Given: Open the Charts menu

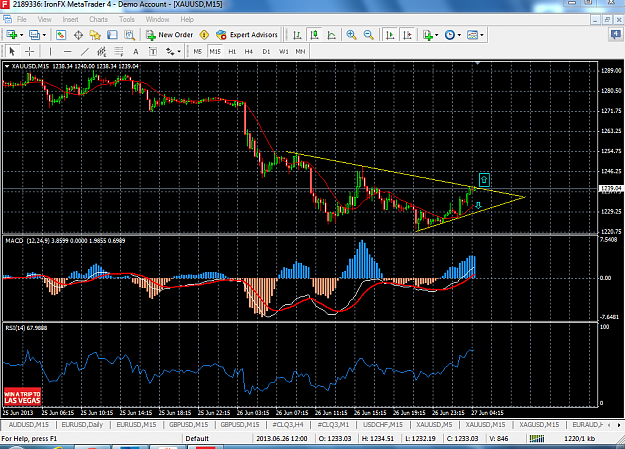Looking at the screenshot, I should pos(98,19).
